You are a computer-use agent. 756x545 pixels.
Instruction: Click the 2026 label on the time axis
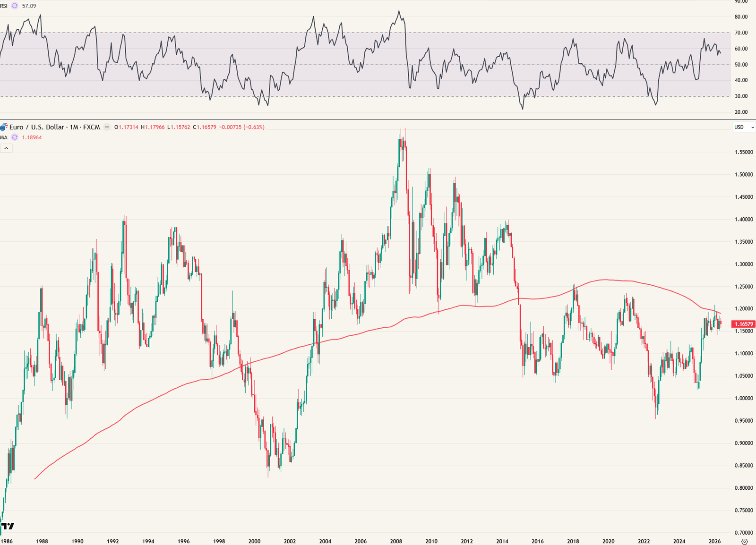(714, 541)
